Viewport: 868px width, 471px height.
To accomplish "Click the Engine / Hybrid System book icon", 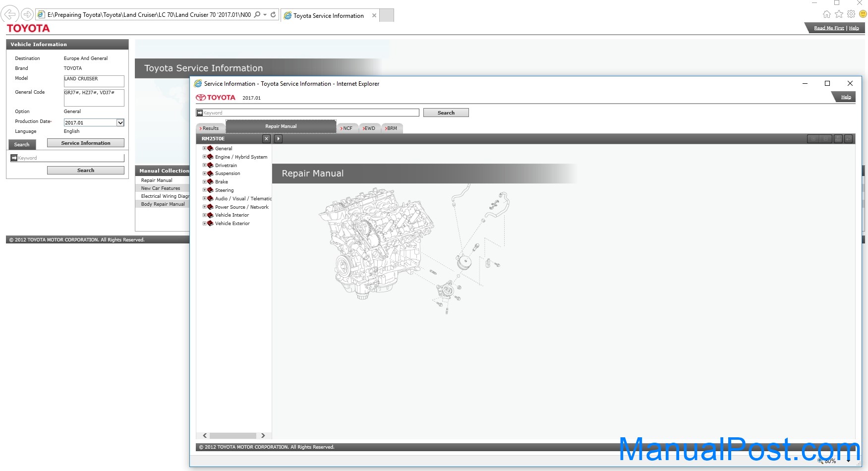I will click(x=210, y=157).
